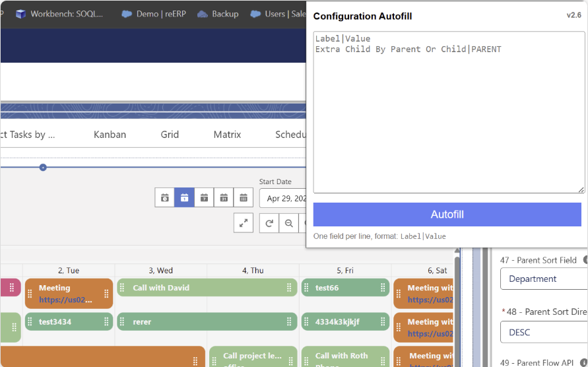588x367 pixels.
Task: Open the Department Parent Sort Field dropdown
Action: 544,279
